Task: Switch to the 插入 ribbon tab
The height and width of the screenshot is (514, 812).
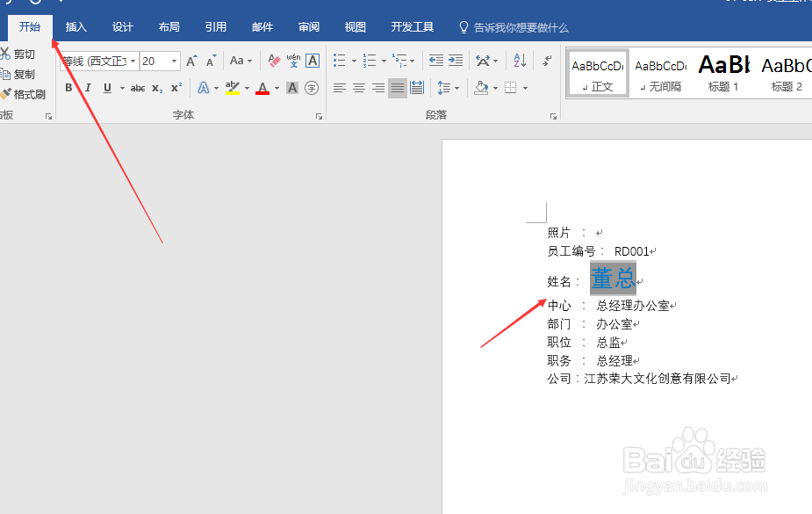Action: 75,26
